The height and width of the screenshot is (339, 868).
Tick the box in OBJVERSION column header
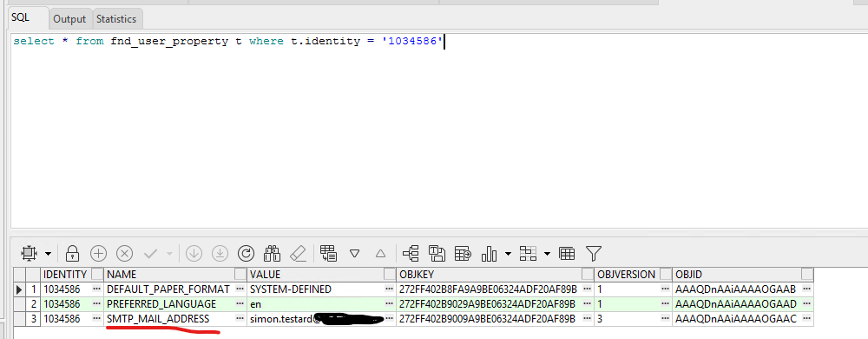click(666, 274)
